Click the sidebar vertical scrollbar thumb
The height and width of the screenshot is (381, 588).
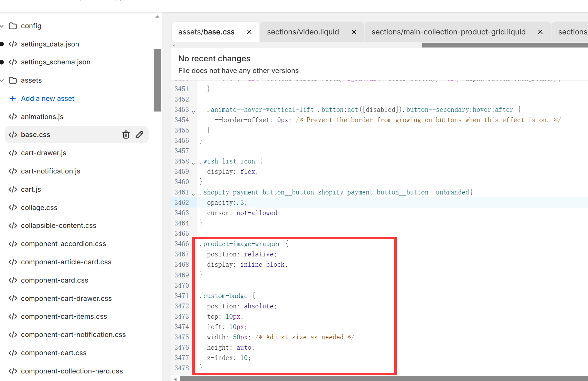click(157, 80)
